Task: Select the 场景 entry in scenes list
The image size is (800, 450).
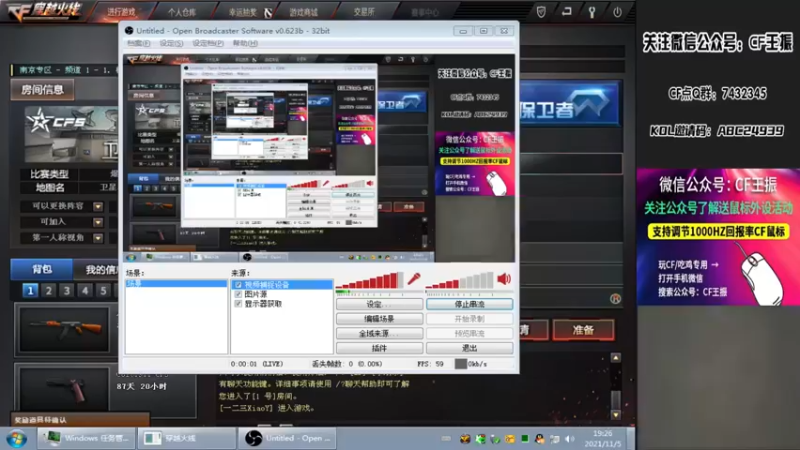Action: [176, 283]
